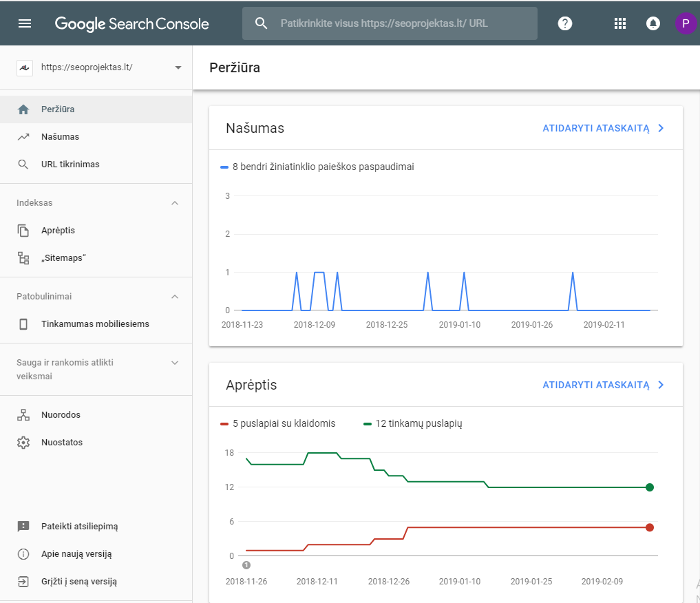Click the info icon beside Apie naują versiją

23,554
